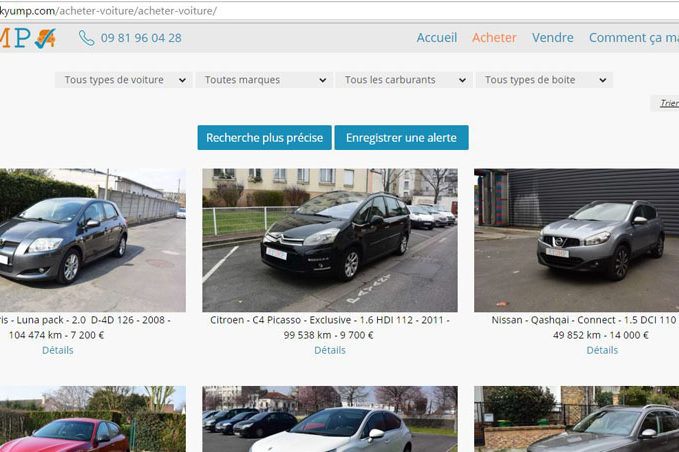679x452 pixels.
Task: Open the Trier sort control
Action: point(667,103)
